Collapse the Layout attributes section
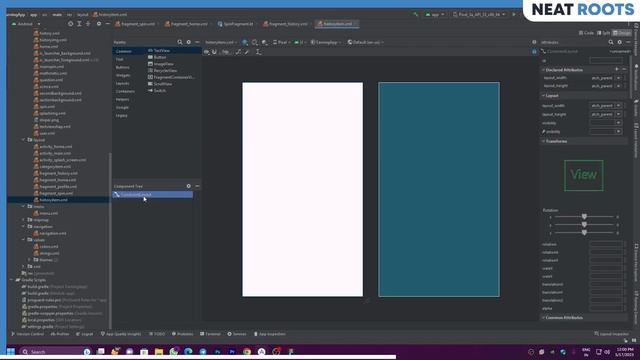Viewport: 640px width, 360px height. coord(544,96)
